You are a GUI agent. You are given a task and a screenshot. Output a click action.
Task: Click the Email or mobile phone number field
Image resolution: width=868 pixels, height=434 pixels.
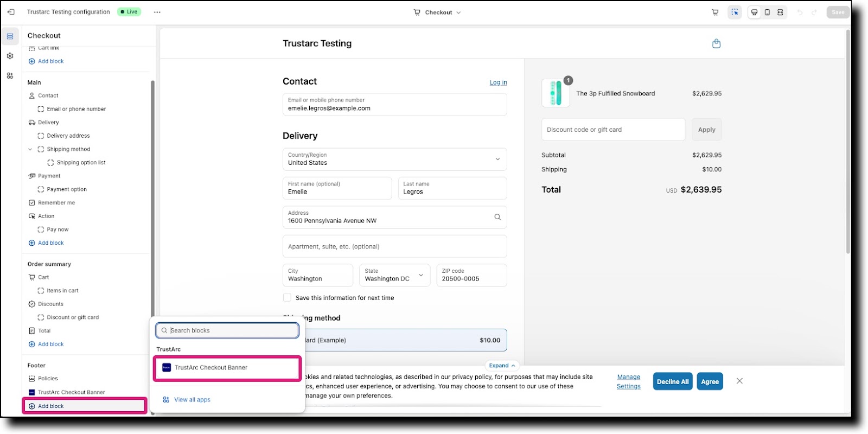[x=395, y=105]
